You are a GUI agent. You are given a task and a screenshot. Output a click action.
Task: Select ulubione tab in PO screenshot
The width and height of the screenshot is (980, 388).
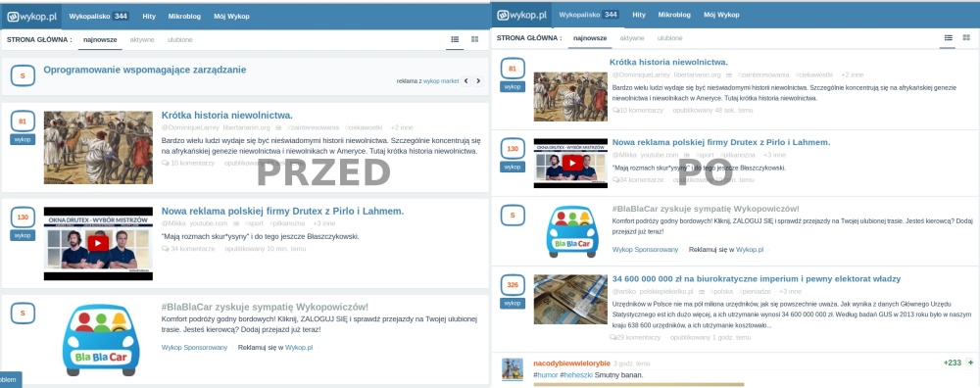point(670,38)
